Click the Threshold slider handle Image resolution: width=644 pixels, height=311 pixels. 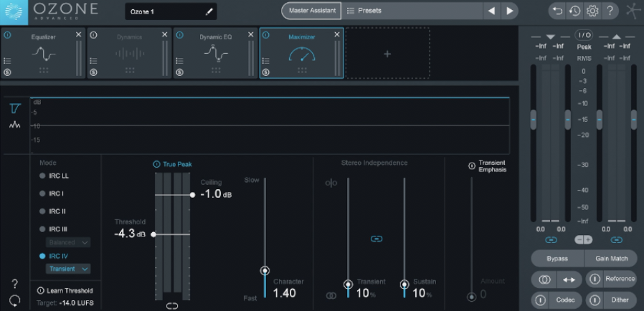pos(153,234)
